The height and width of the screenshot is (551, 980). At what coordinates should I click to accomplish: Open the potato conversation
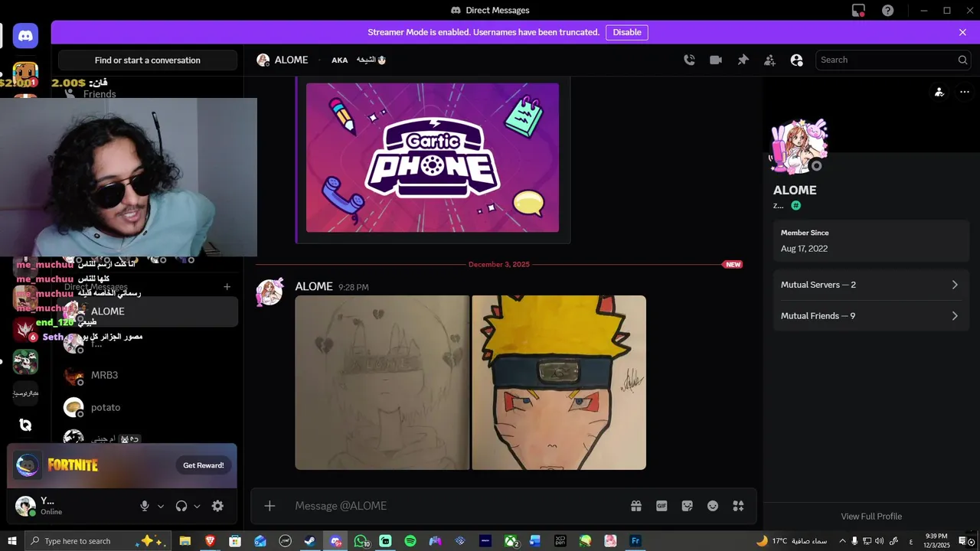[149, 407]
